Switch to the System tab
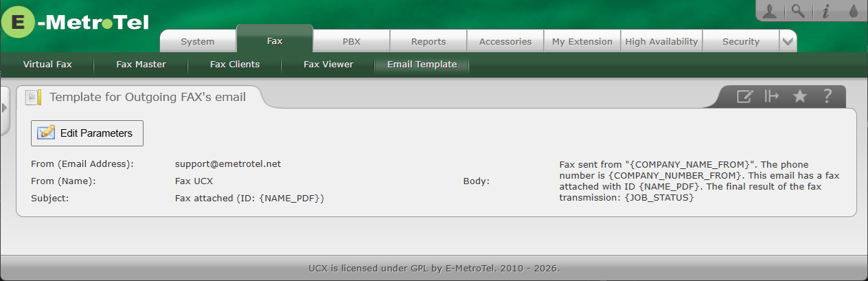Screen dimensions: 868x281 (198, 41)
